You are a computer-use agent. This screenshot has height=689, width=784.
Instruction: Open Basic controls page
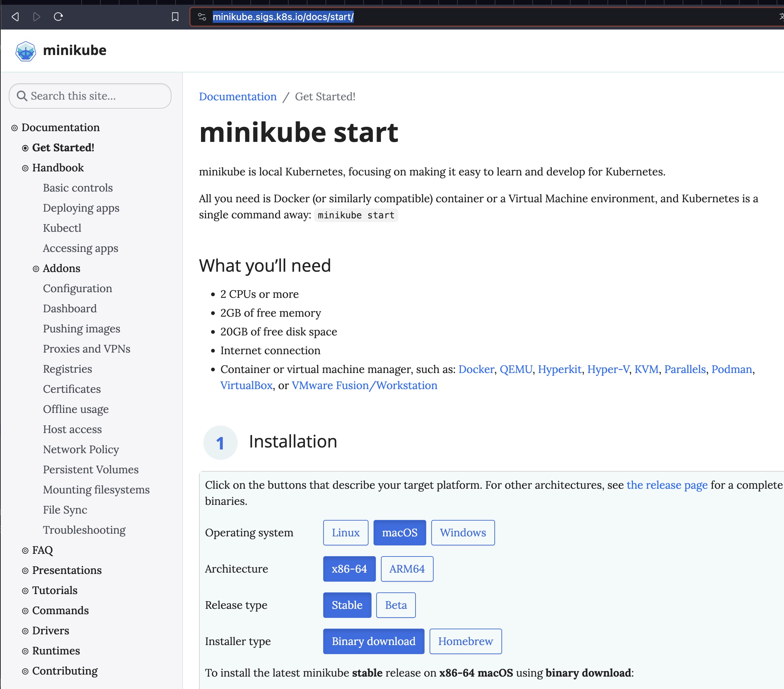click(x=78, y=188)
